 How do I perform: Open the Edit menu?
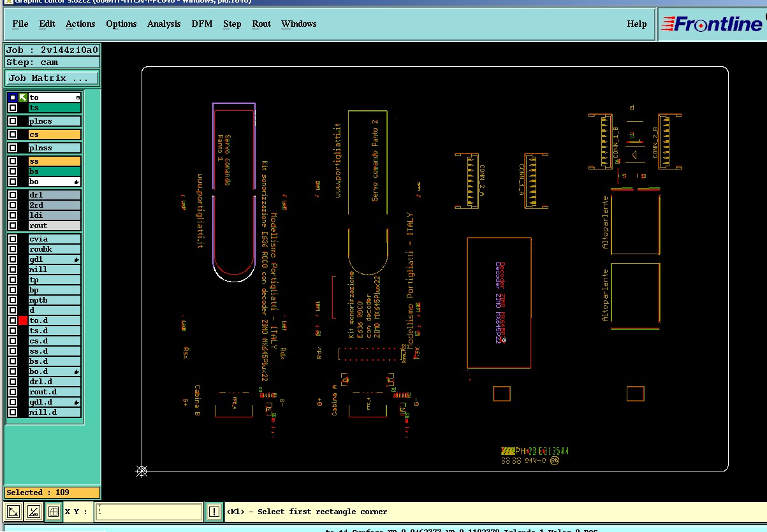[x=47, y=24]
